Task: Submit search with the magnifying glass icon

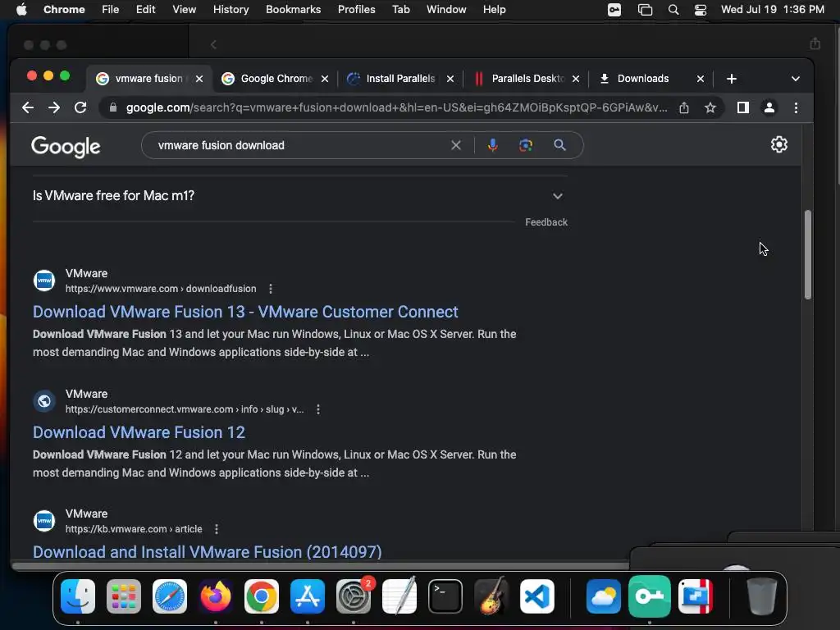Action: tap(559, 145)
